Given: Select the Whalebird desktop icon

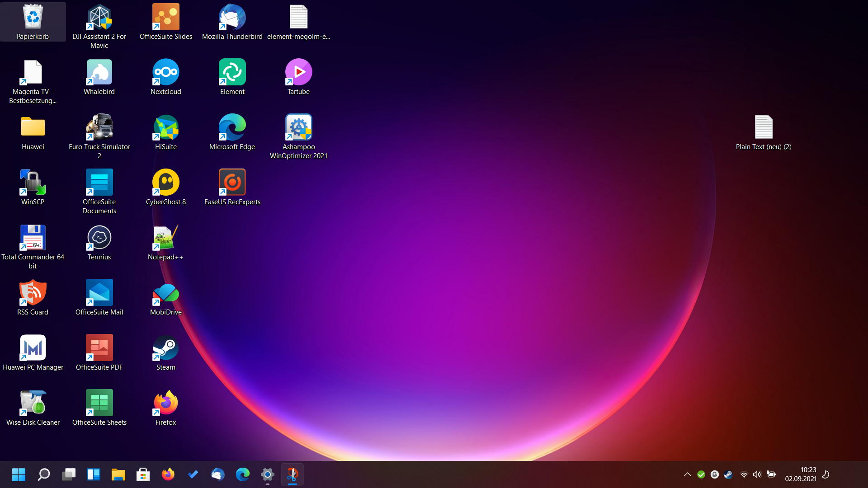Looking at the screenshot, I should point(99,77).
